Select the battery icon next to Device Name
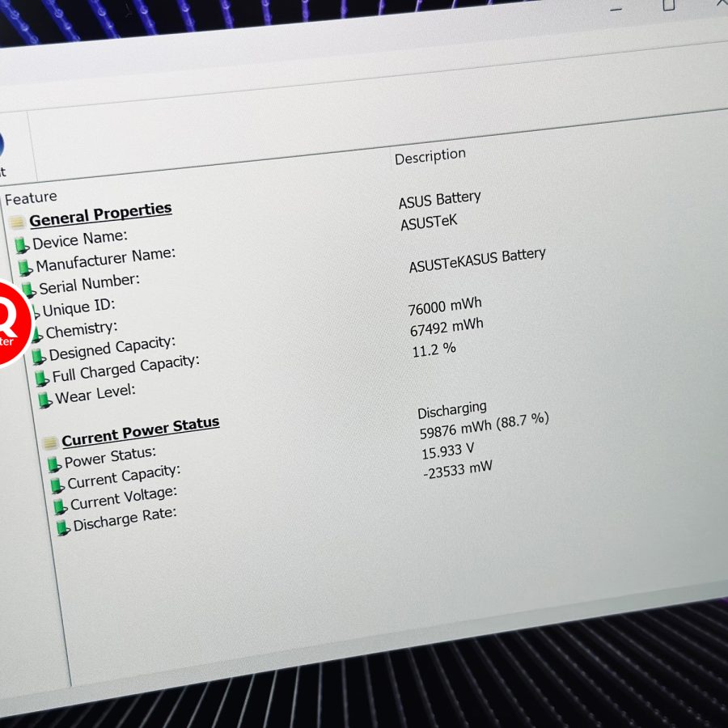Viewport: 728px width, 728px height. click(x=21, y=244)
